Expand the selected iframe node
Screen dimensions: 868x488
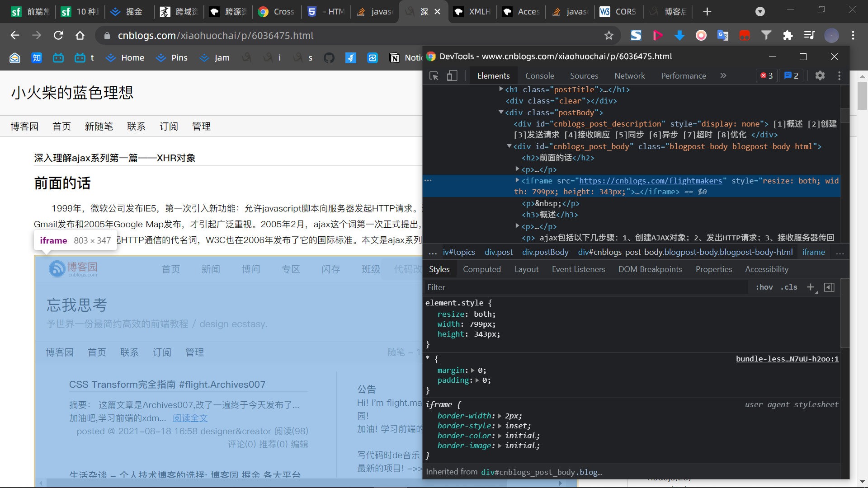[x=517, y=180]
